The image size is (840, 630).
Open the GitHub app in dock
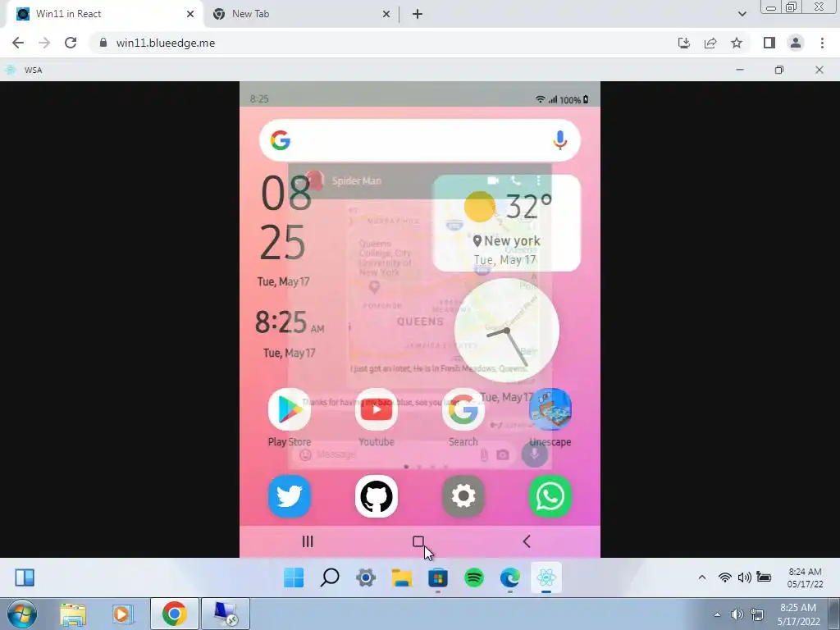[x=376, y=496]
